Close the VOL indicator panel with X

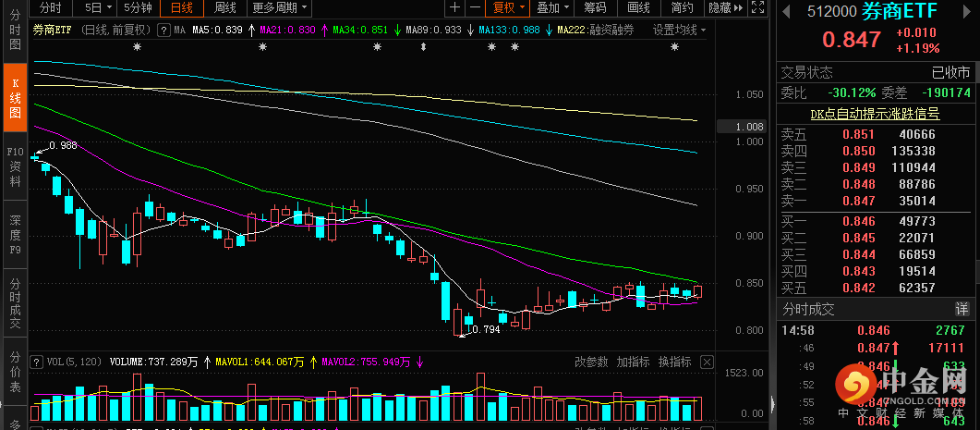(708, 362)
